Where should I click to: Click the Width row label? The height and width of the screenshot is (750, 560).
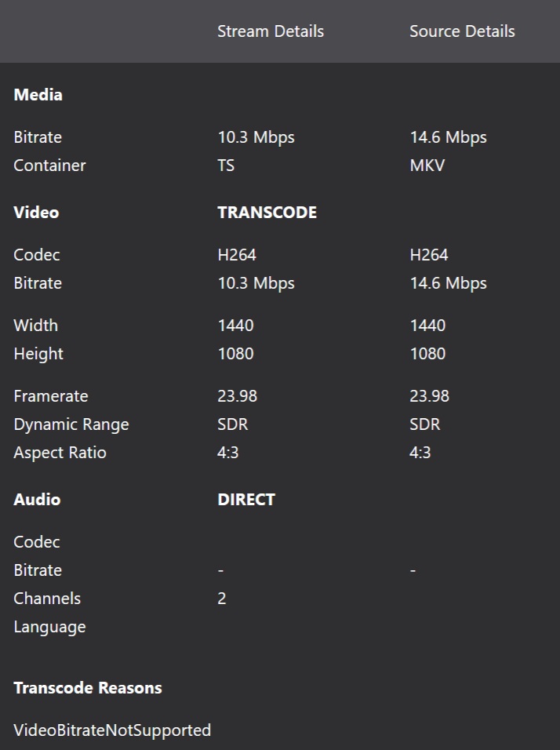pyautogui.click(x=35, y=326)
